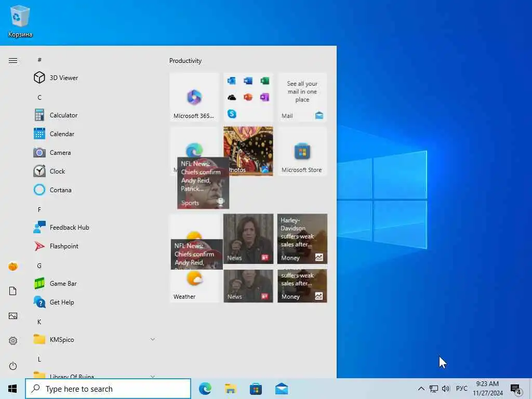
Task: Open the notification center icon
Action: [x=516, y=389]
